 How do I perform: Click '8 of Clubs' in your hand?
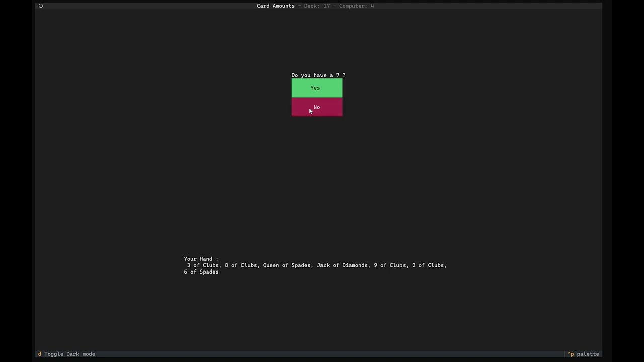(x=241, y=265)
